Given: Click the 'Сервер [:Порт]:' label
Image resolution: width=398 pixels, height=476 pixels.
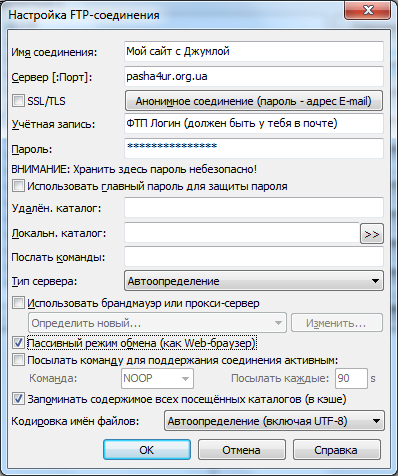Looking at the screenshot, I should [x=52, y=77].
